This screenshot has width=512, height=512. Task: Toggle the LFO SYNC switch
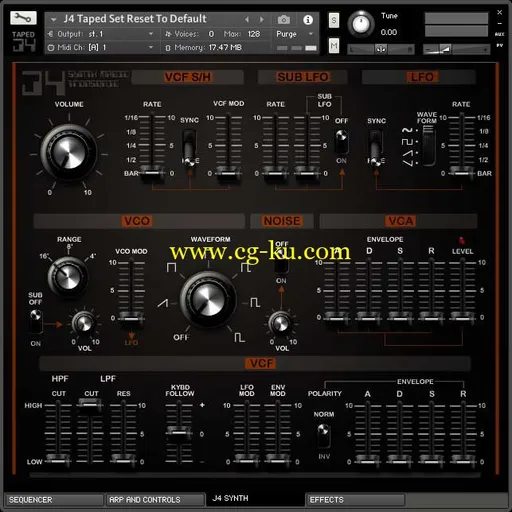[x=376, y=148]
